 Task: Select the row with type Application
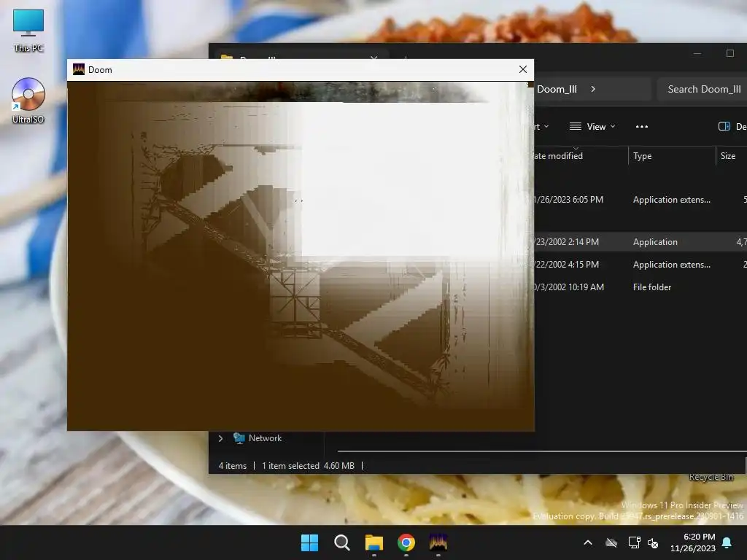640,242
